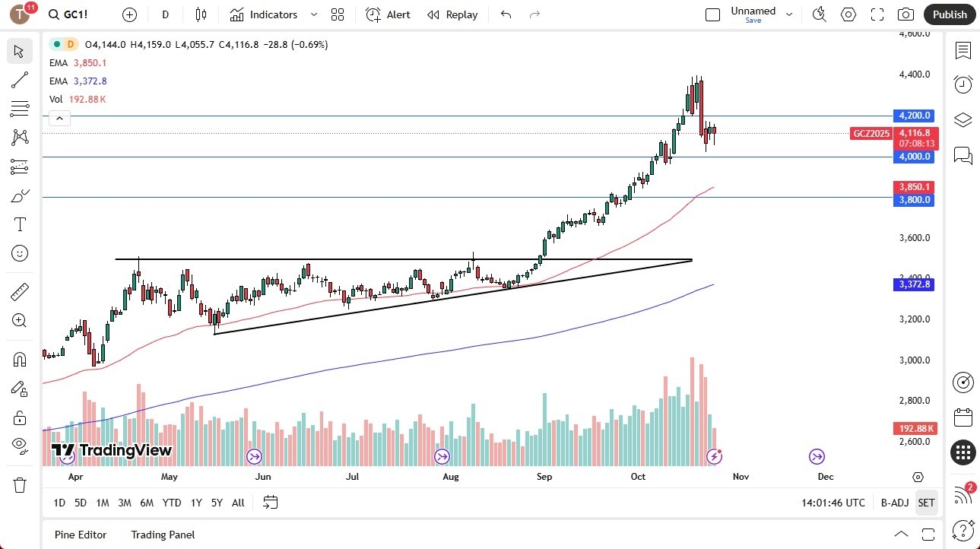Image resolution: width=980 pixels, height=549 pixels.
Task: Toggle lock all drawings
Action: click(x=19, y=417)
